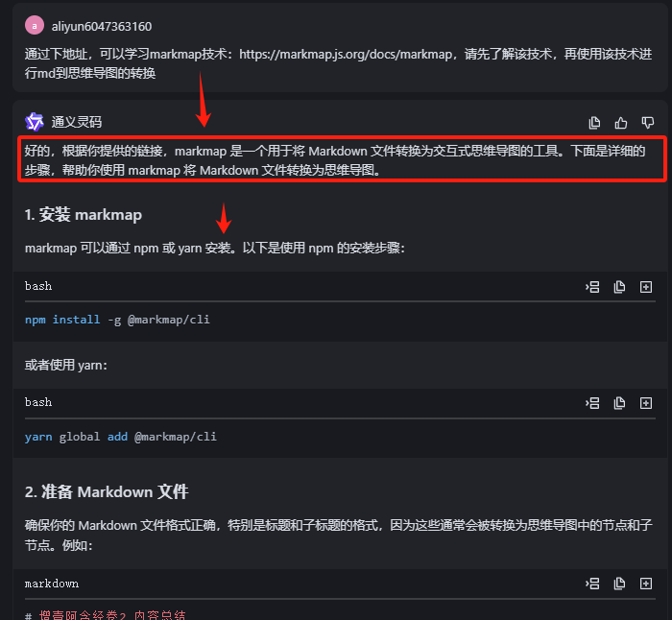Create new file from yarn code block
Viewport: 672px width, 620px height.
coord(646,403)
